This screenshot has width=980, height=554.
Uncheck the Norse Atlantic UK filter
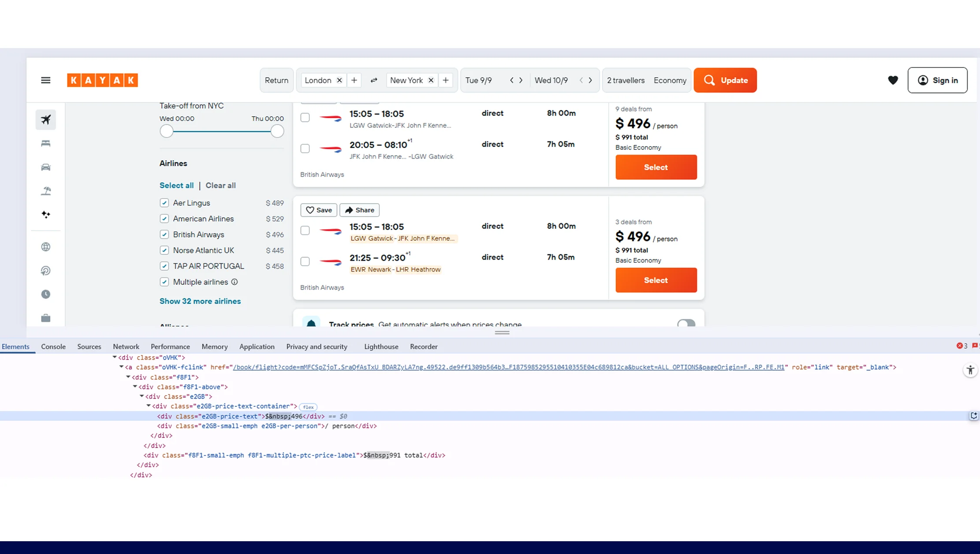[164, 250]
